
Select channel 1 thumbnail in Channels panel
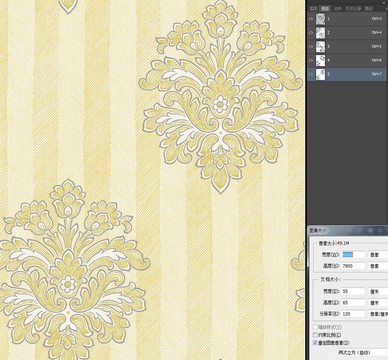(x=320, y=19)
